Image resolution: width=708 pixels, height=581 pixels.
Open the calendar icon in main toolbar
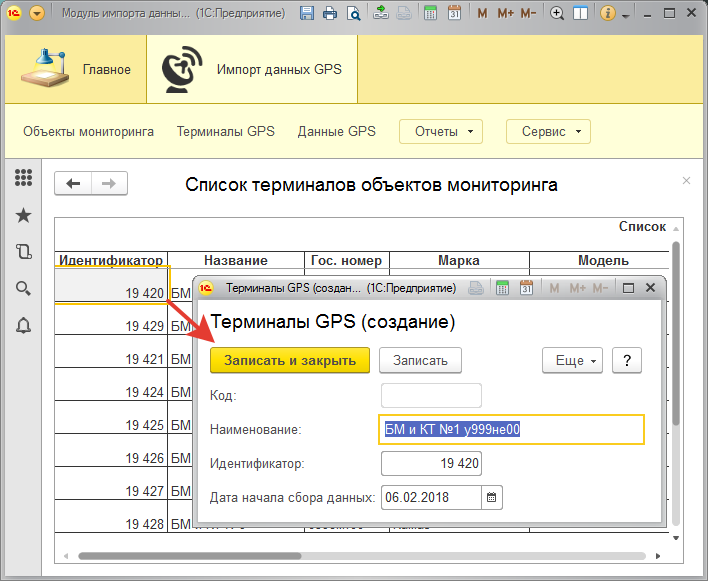(x=453, y=14)
